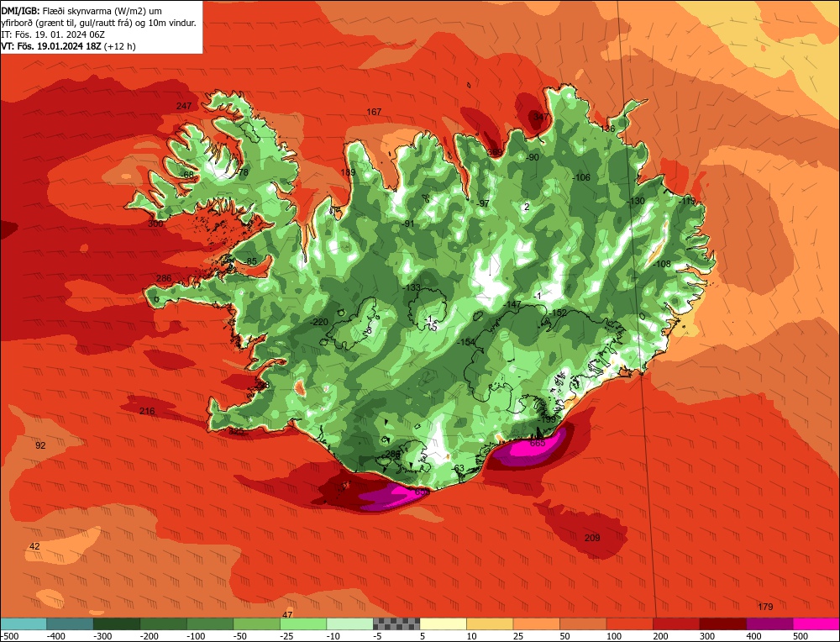Image resolution: width=840 pixels, height=642 pixels.
Task: Click the bright magenta legend swatch above 500
Action: pyautogui.click(x=816, y=624)
